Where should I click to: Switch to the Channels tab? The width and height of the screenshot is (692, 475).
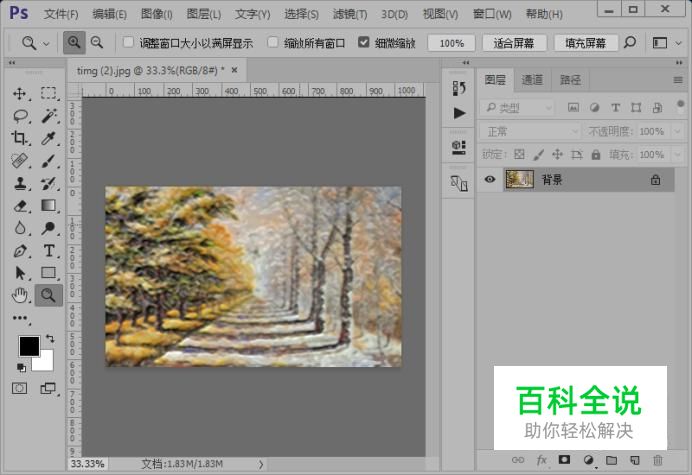[532, 80]
